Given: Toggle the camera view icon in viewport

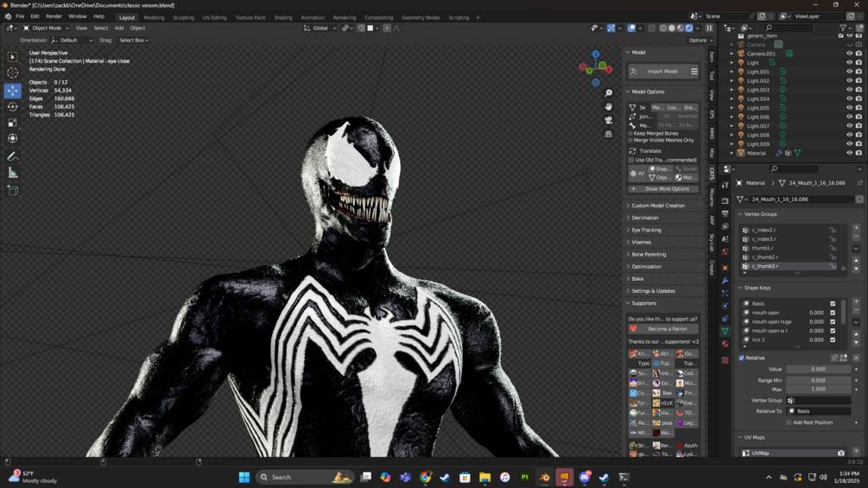Looking at the screenshot, I should click(609, 120).
